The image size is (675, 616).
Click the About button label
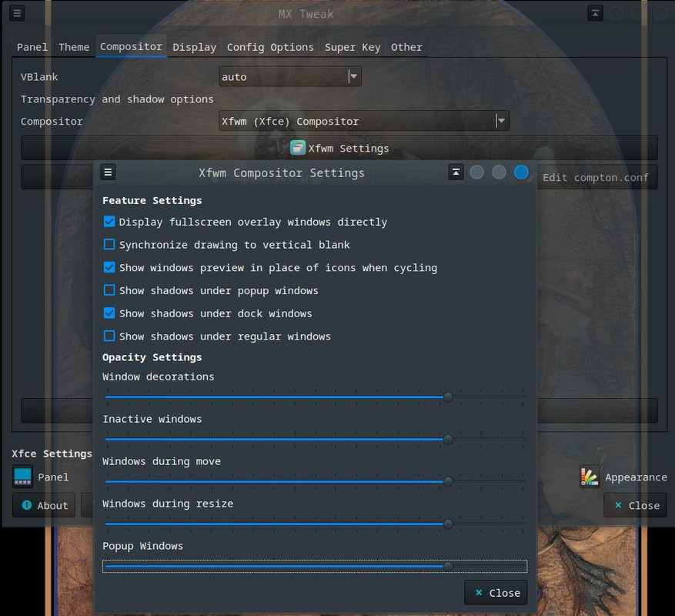52,505
